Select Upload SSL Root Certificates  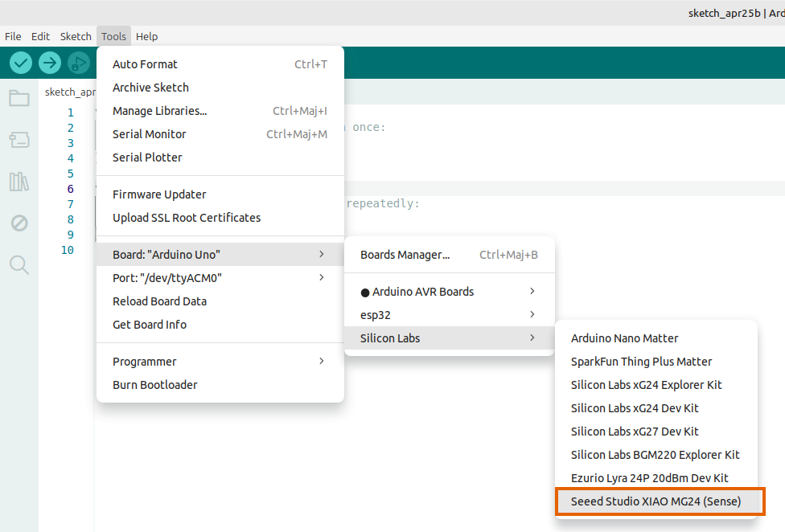tap(220, 218)
